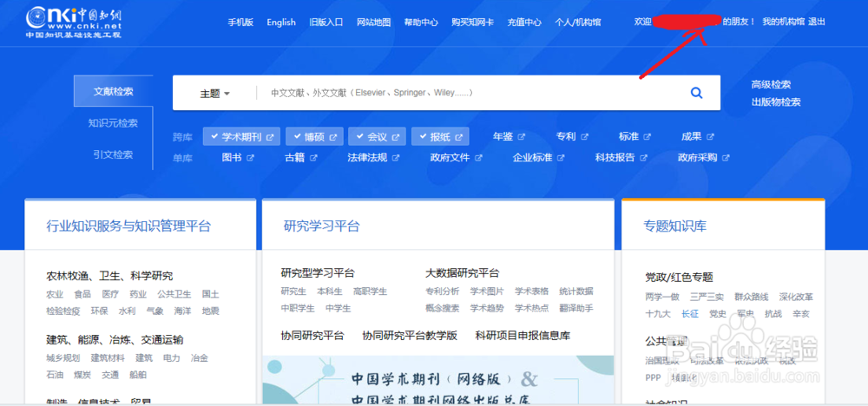
Task: Open the 城乡规划 industry link
Action: (63, 358)
